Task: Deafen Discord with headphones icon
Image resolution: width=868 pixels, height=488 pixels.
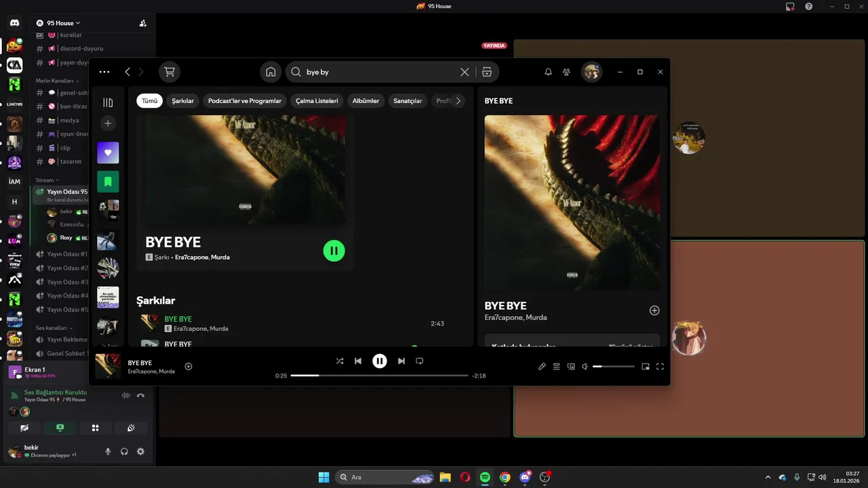Action: (124, 451)
